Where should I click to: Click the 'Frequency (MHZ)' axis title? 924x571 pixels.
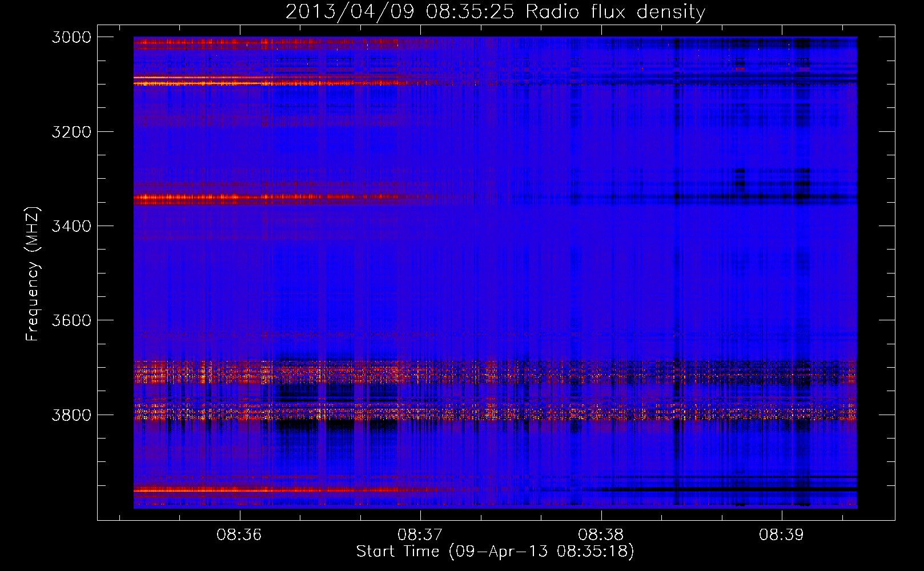point(33,274)
